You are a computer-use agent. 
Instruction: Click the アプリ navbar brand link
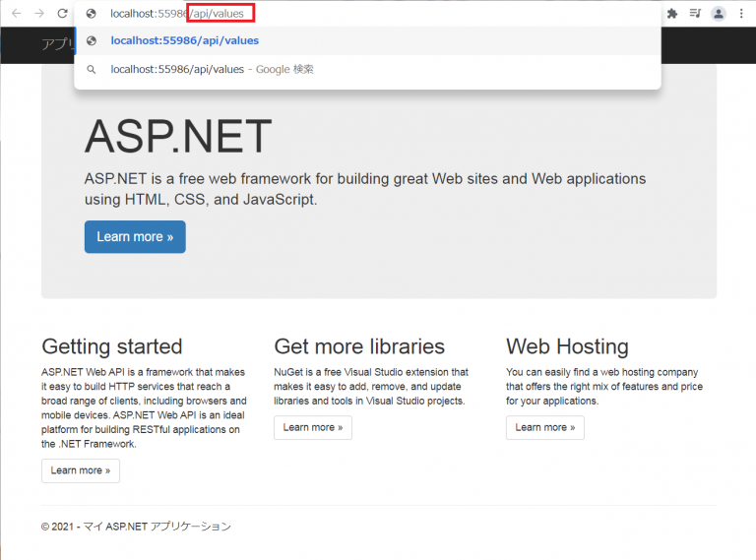57,44
